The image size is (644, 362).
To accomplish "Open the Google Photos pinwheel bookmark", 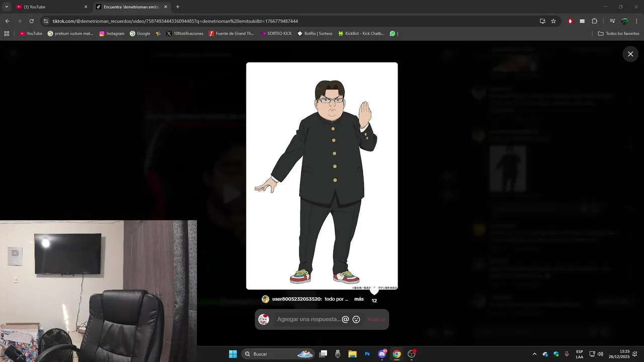I will (x=158, y=34).
